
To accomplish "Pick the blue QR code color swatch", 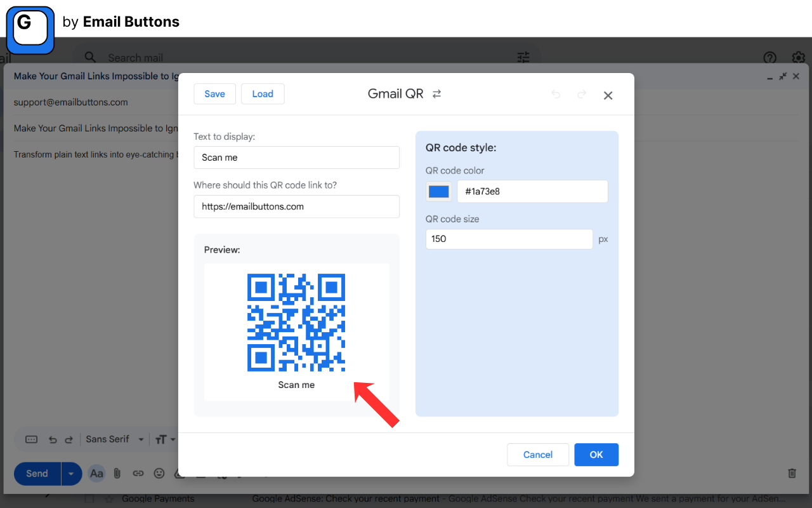I will (438, 191).
